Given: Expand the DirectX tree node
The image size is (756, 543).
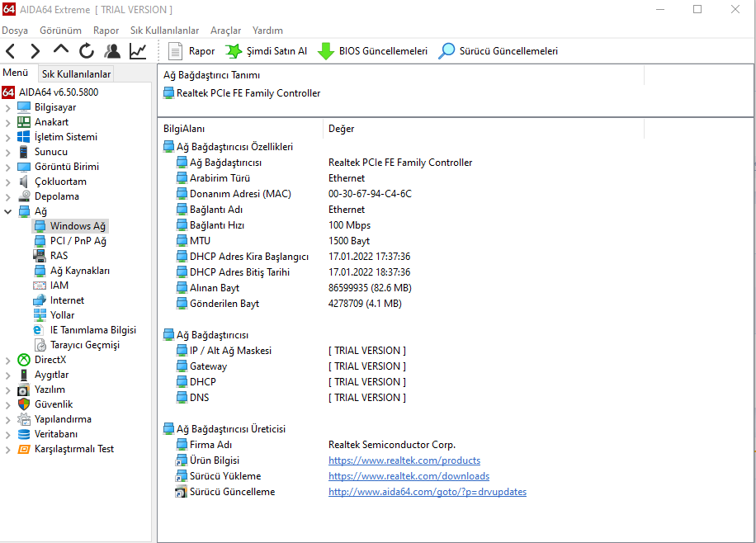Looking at the screenshot, I should (8, 360).
